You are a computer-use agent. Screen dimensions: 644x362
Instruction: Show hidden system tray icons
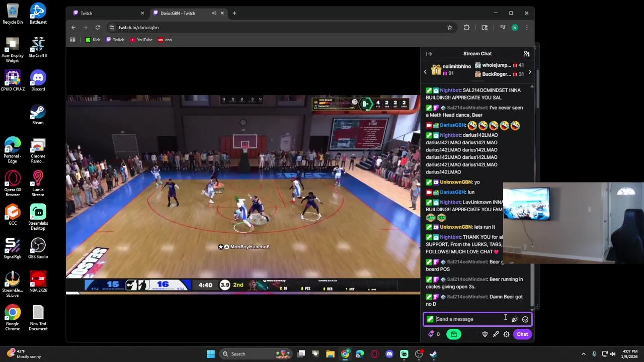click(x=584, y=354)
